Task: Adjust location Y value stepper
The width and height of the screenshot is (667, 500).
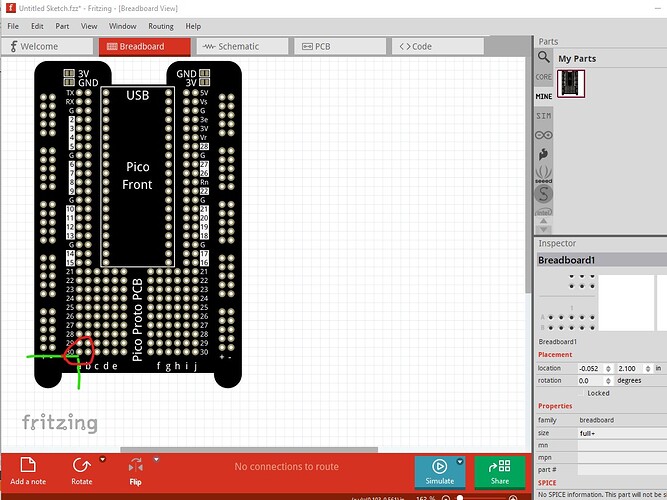Action: [648, 369]
